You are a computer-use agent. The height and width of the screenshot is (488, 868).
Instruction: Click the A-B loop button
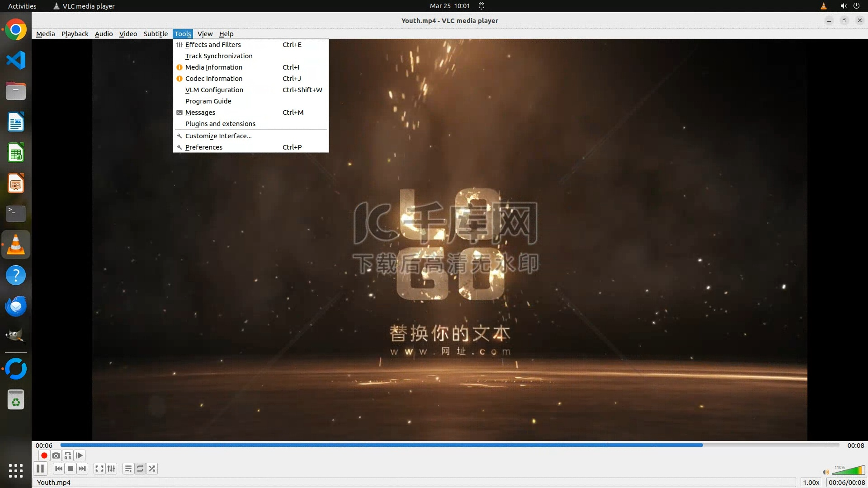(x=68, y=455)
